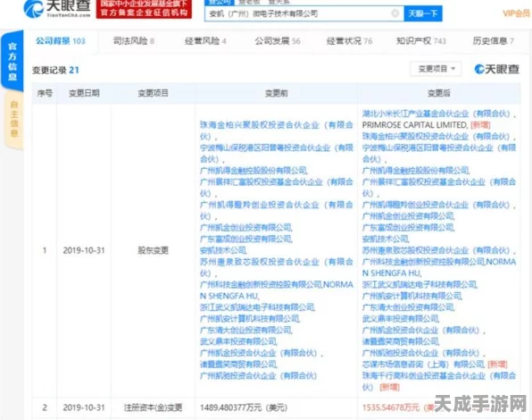Click the 序号 column header
The image size is (532, 420).
coord(45,93)
